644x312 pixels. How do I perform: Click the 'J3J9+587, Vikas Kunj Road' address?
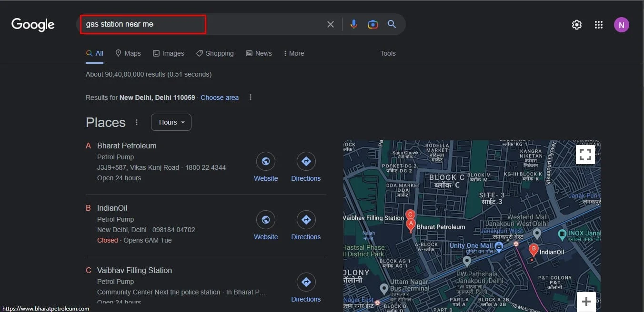coord(138,167)
